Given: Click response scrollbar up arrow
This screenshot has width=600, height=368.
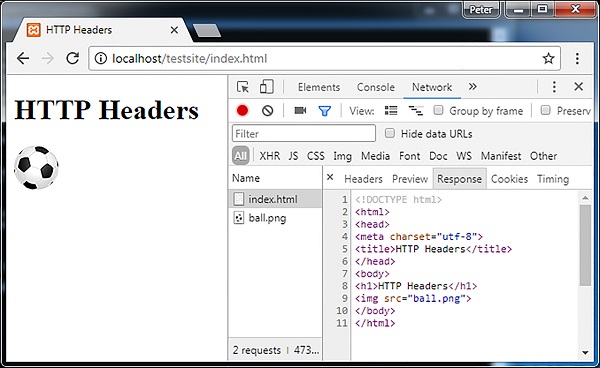Looking at the screenshot, I should [x=585, y=198].
